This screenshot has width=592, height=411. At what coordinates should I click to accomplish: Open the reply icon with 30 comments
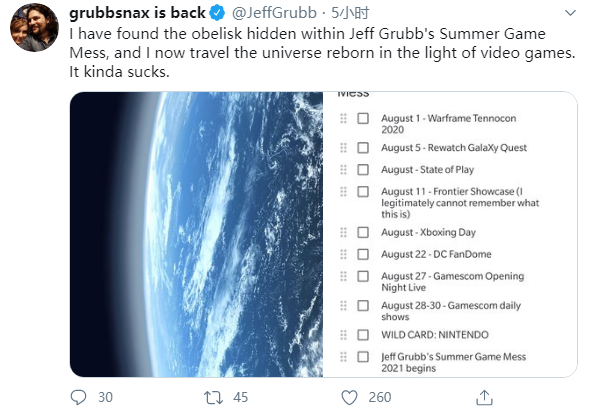79,397
